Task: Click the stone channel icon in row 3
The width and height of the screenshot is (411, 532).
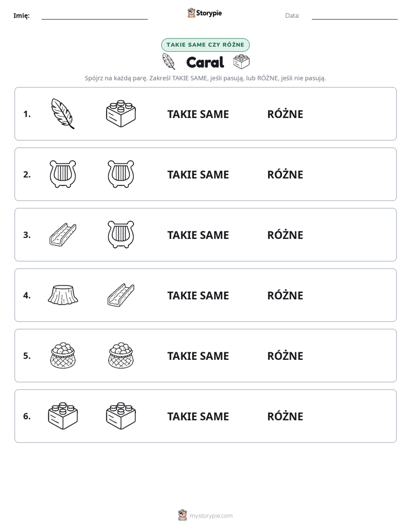Action: point(63,234)
